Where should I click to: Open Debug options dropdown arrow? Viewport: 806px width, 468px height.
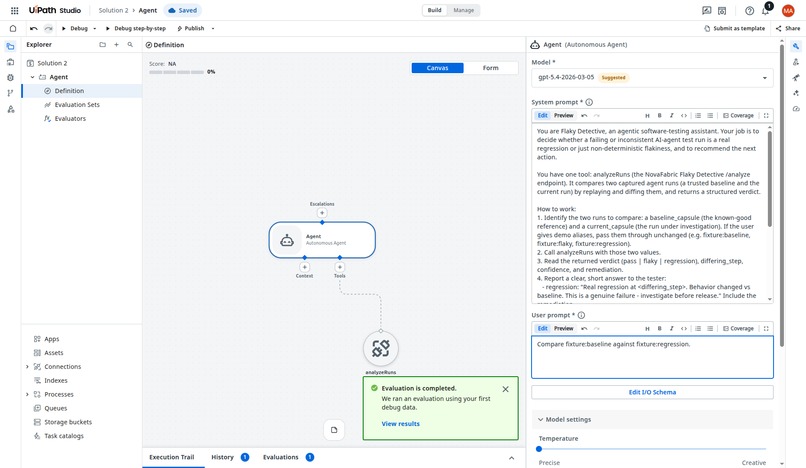coord(95,28)
